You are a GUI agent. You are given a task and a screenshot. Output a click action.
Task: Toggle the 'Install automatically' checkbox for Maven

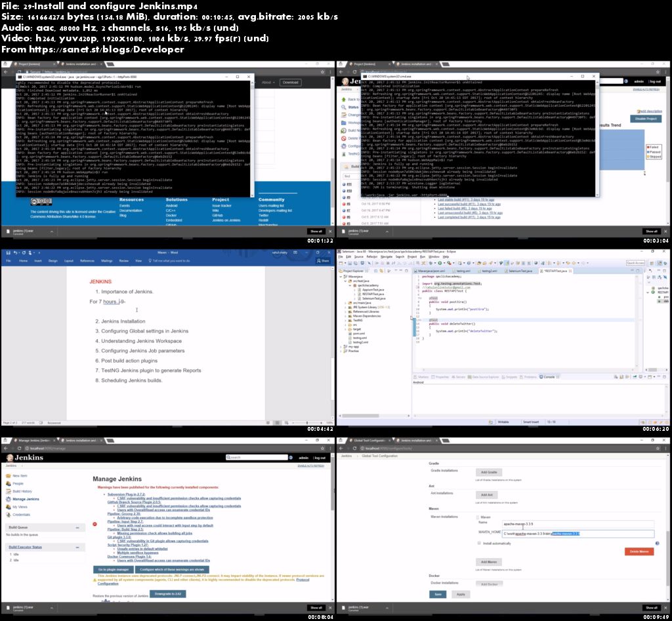479,543
